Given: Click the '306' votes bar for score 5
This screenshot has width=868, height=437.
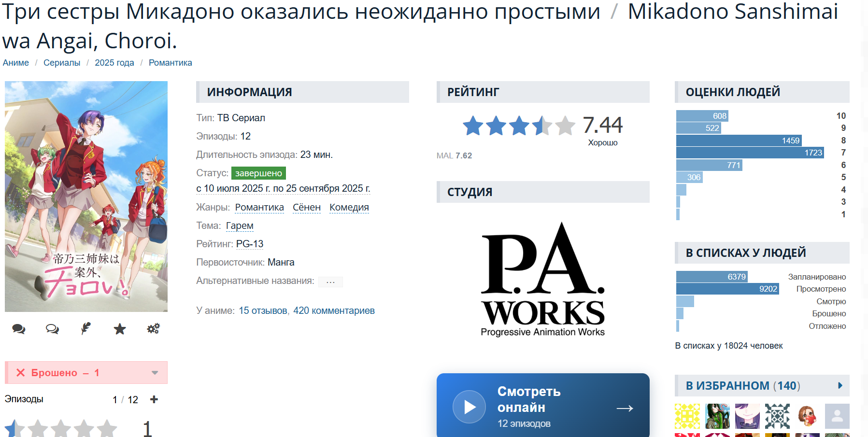Looking at the screenshot, I should [x=689, y=177].
